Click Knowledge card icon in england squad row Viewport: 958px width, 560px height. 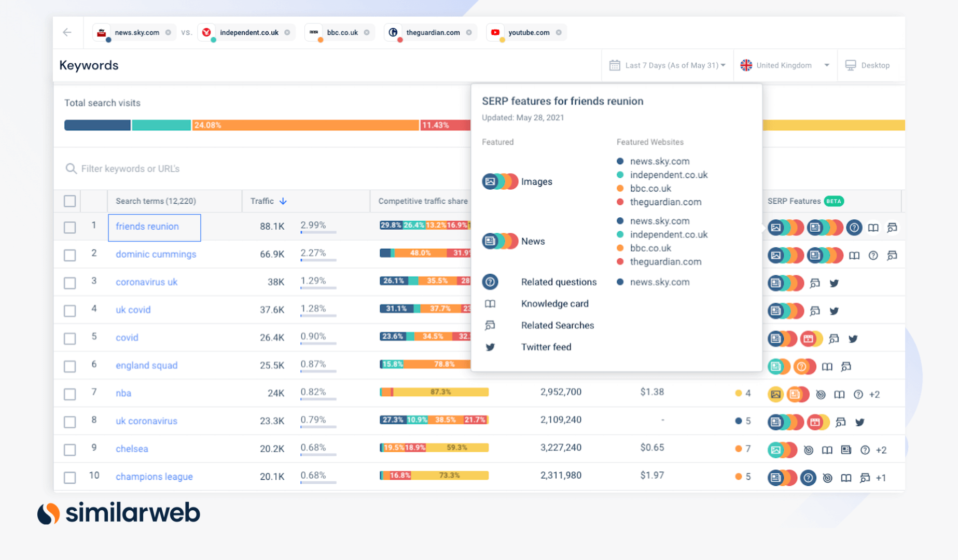pyautogui.click(x=827, y=367)
